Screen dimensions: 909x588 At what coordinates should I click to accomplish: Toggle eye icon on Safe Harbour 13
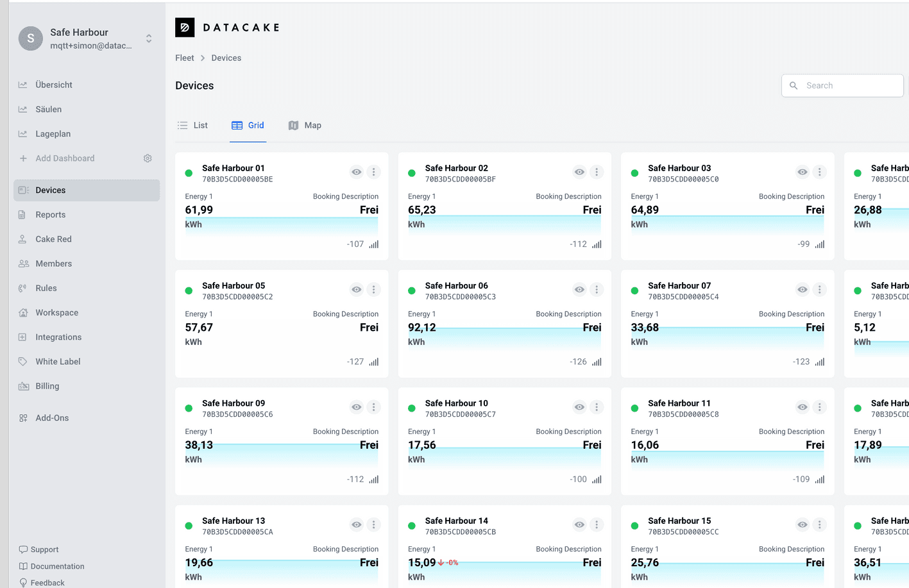[356, 525]
